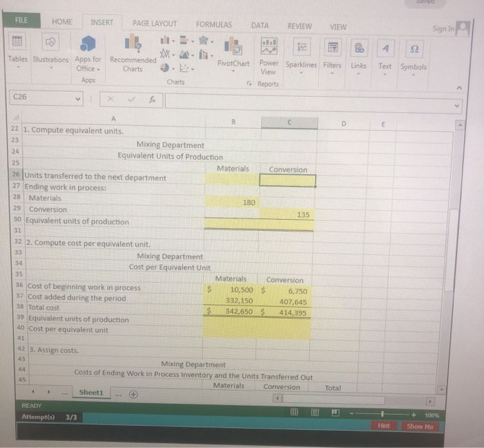The height and width of the screenshot is (448, 484).
Task: Open the FILE tab
Action: (21, 20)
